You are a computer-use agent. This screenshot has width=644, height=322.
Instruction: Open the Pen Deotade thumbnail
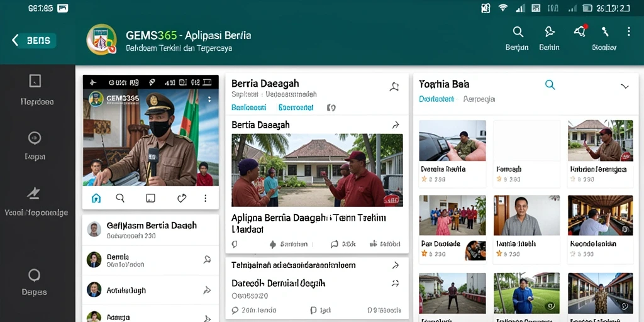453,215
